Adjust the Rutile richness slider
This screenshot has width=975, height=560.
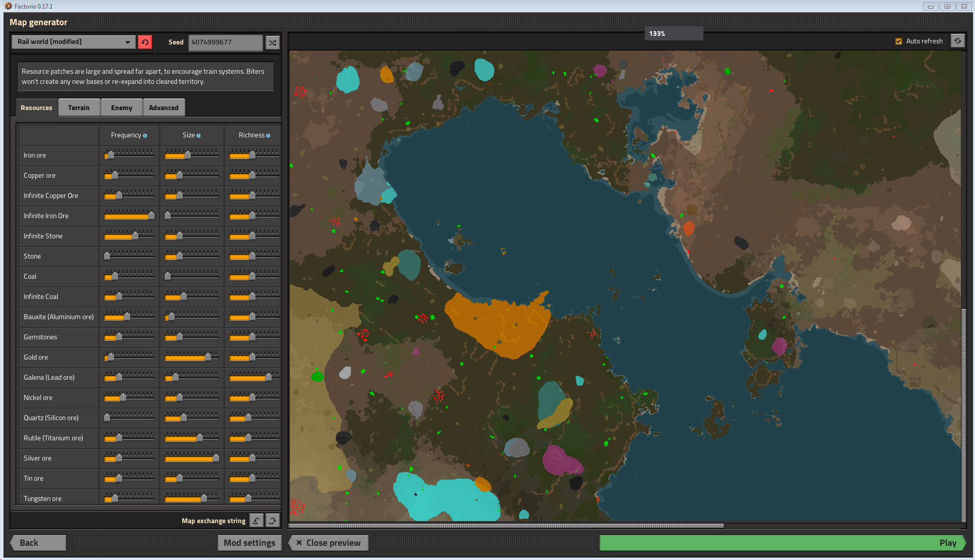click(x=254, y=438)
